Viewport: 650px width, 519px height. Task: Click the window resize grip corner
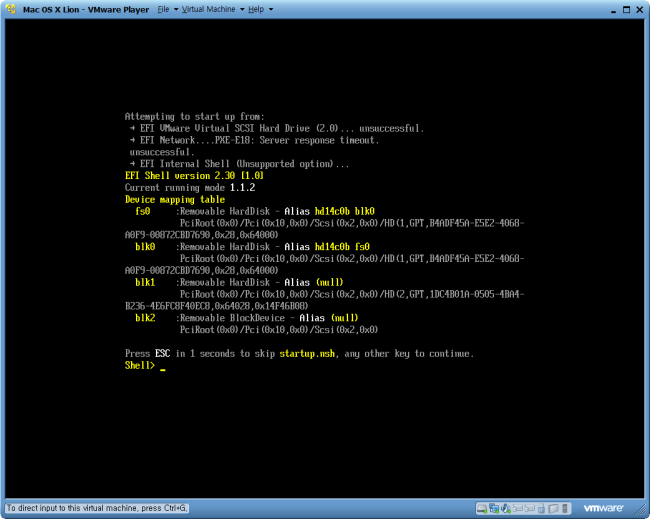pos(641,511)
